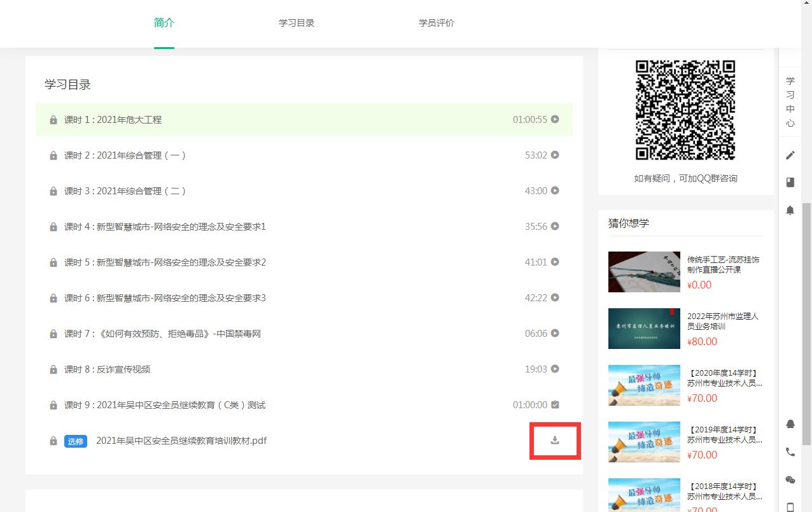Screen dimensions: 812x512
Task: Open 课时 8 : 反诈宣传视频 lesson
Action: tap(107, 369)
